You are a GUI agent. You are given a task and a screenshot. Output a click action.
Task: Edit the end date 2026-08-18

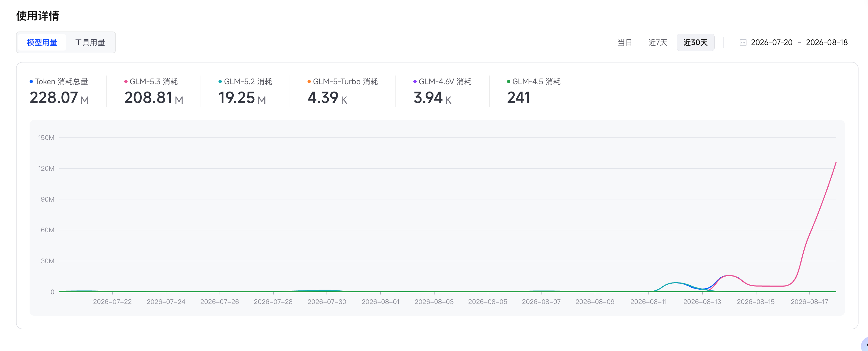tap(827, 42)
